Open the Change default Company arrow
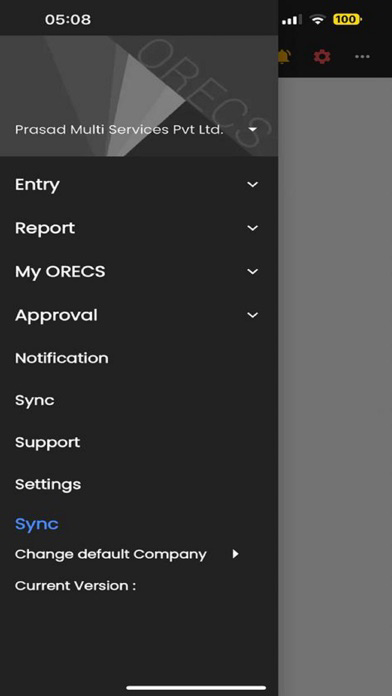This screenshot has width=392, height=696. (235, 554)
